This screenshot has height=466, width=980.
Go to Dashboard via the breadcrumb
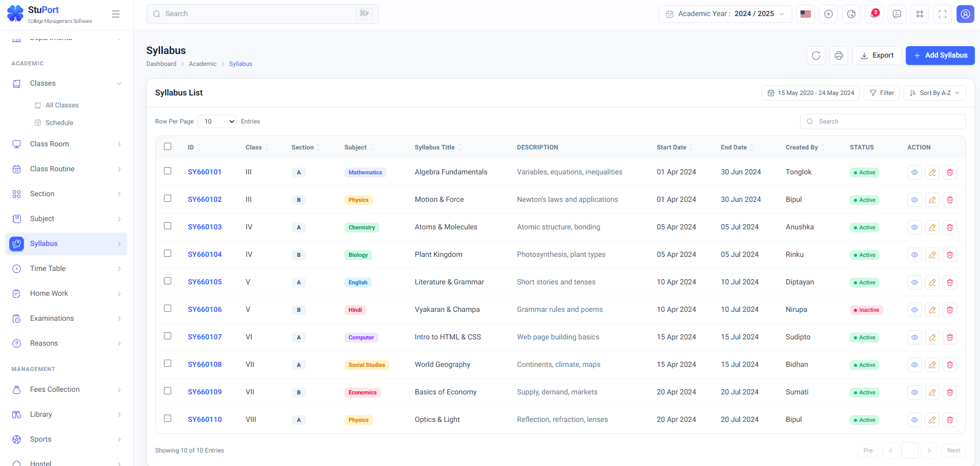(x=161, y=64)
